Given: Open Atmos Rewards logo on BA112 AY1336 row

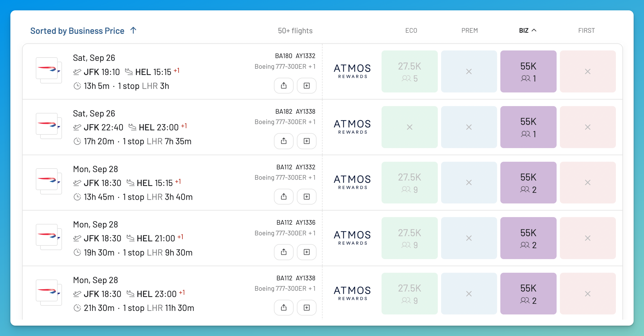Looking at the screenshot, I should tap(352, 238).
